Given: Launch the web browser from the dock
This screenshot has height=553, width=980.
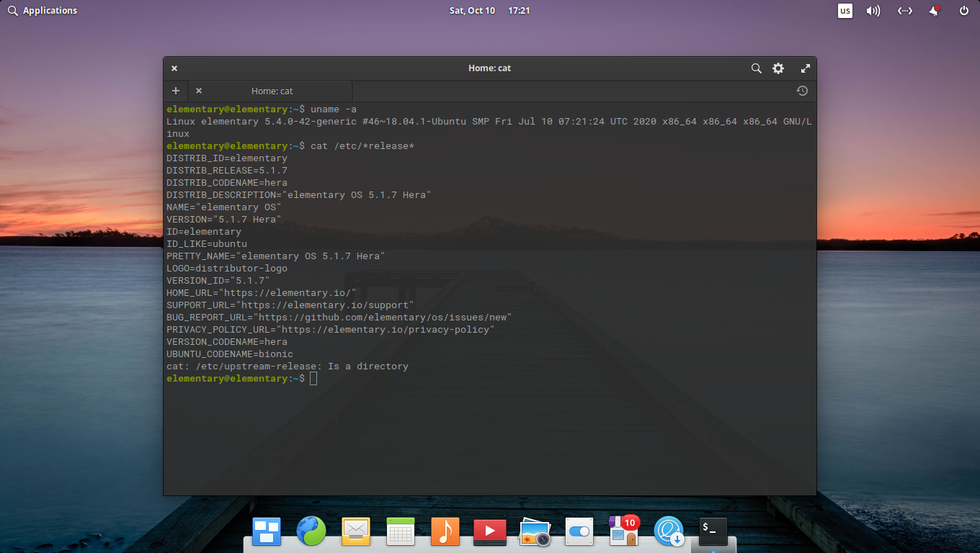Looking at the screenshot, I should (x=311, y=531).
